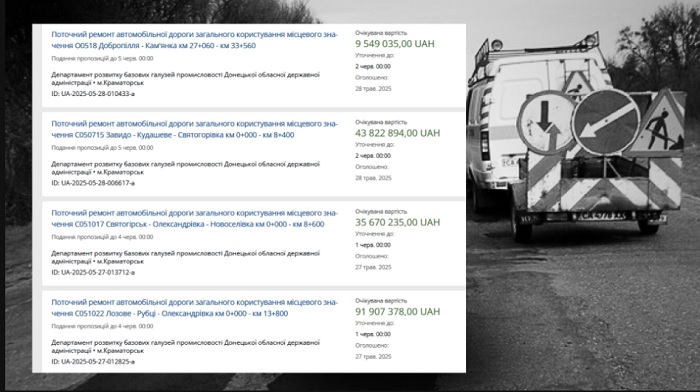Viewport: 700px width, 392px height.
Task: Click tender ID UA-2025-05-28-010433-a
Action: [x=93, y=94]
